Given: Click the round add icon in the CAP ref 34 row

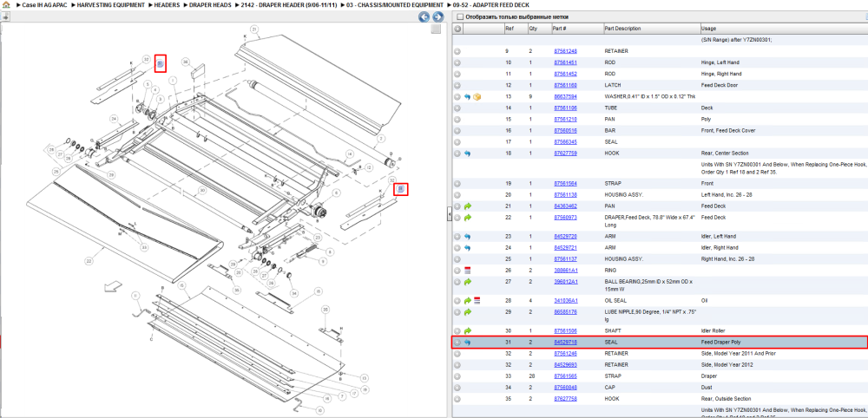Looking at the screenshot, I should pos(457,388).
